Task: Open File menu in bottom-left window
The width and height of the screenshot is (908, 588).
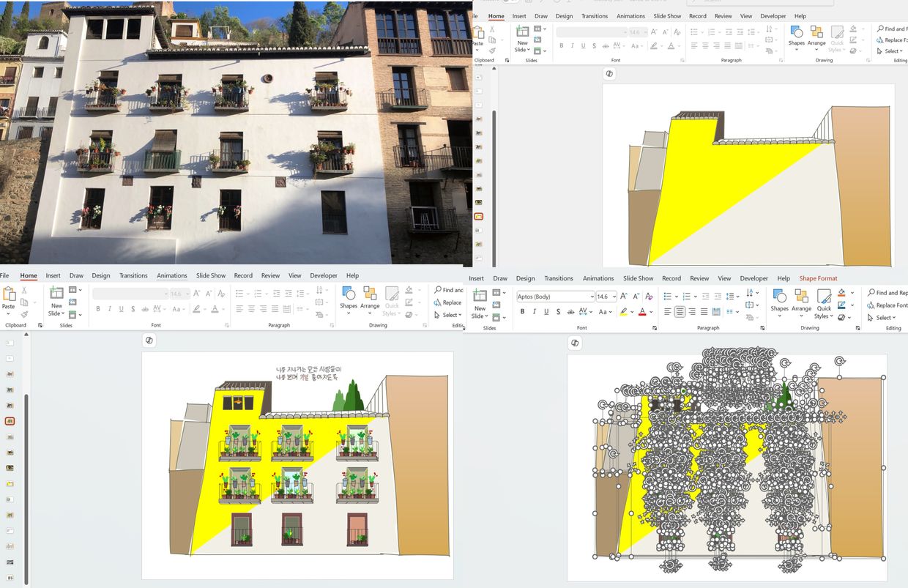Action: (x=4, y=275)
